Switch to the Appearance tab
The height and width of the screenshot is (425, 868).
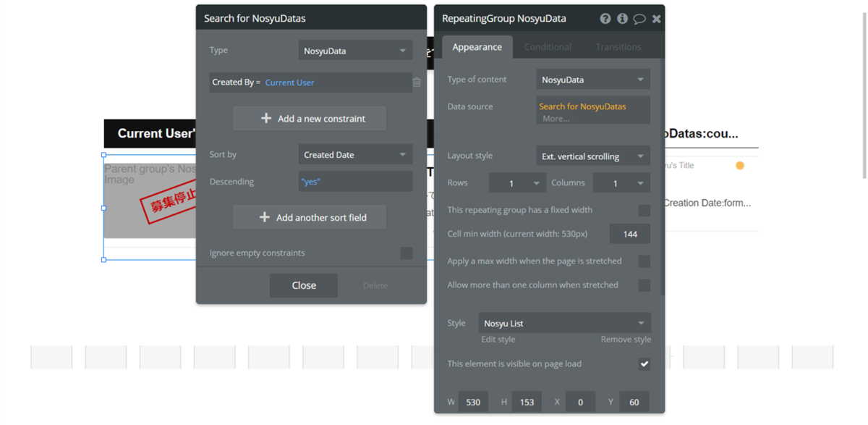pos(477,47)
